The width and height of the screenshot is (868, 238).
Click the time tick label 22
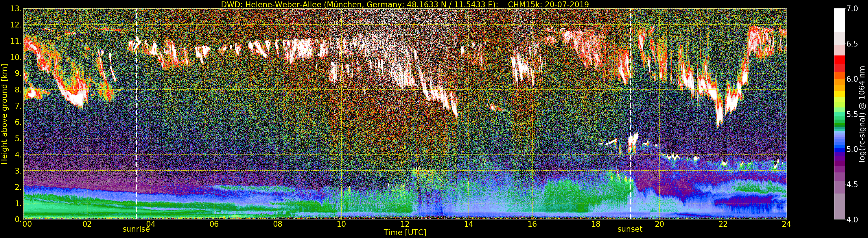coord(723,224)
